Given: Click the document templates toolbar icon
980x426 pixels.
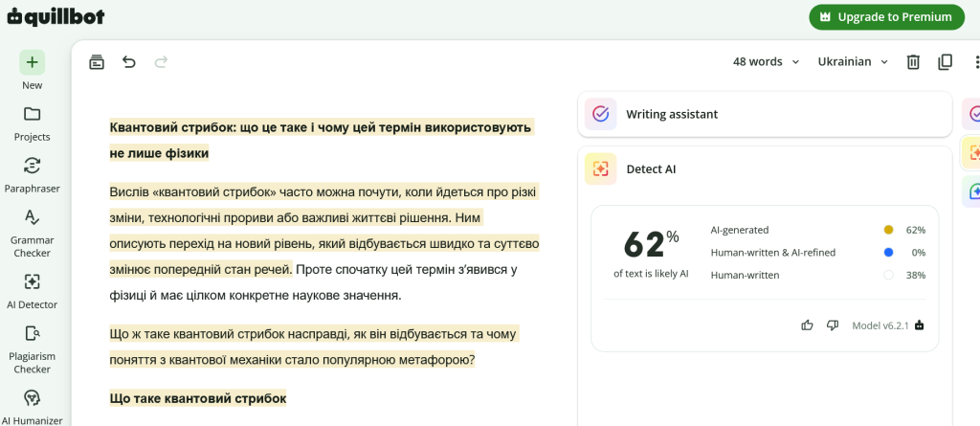Looking at the screenshot, I should [97, 62].
